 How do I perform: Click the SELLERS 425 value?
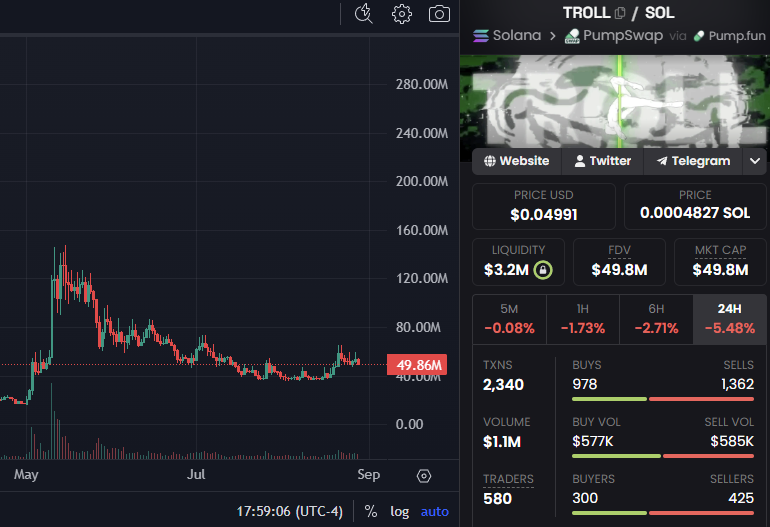coord(741,498)
